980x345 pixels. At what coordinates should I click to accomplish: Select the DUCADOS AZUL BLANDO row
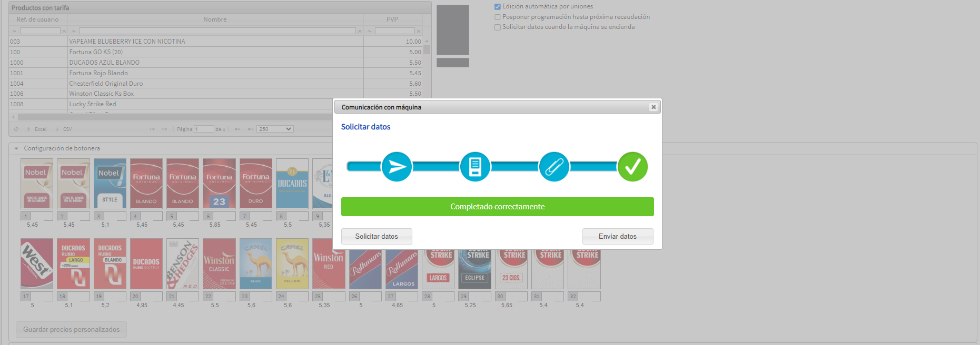pyautogui.click(x=215, y=63)
